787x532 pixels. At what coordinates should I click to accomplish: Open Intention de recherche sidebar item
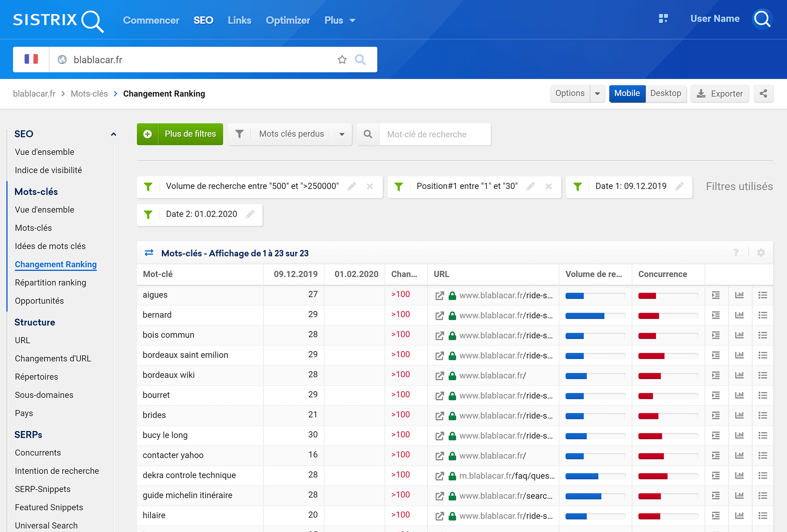pyautogui.click(x=56, y=471)
